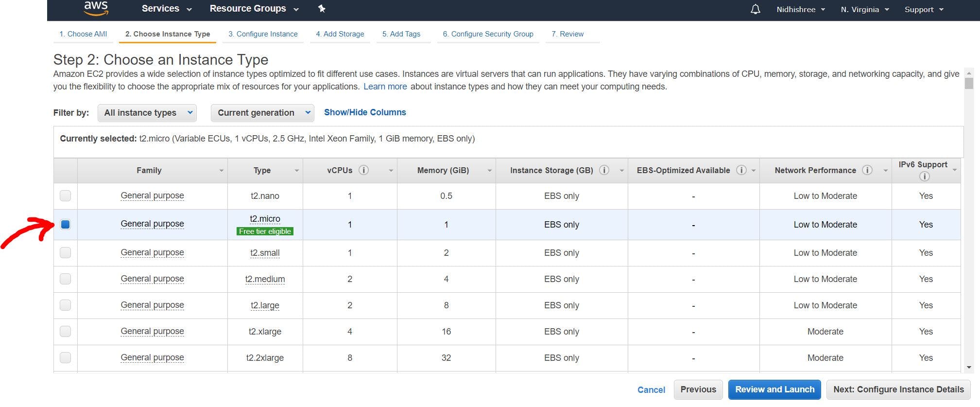Go to the 3. Configure Instance step
Image resolution: width=980 pixels, height=407 pixels.
point(263,34)
